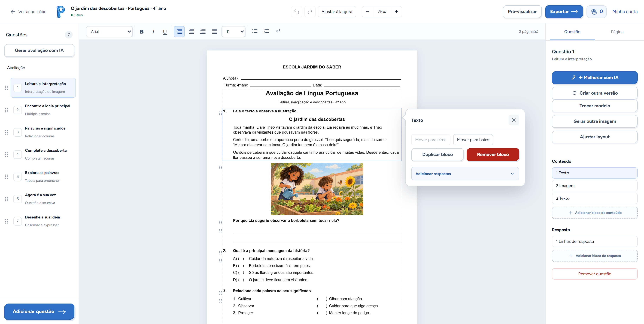Select question 2 Encontre a ideia principal

[43, 110]
